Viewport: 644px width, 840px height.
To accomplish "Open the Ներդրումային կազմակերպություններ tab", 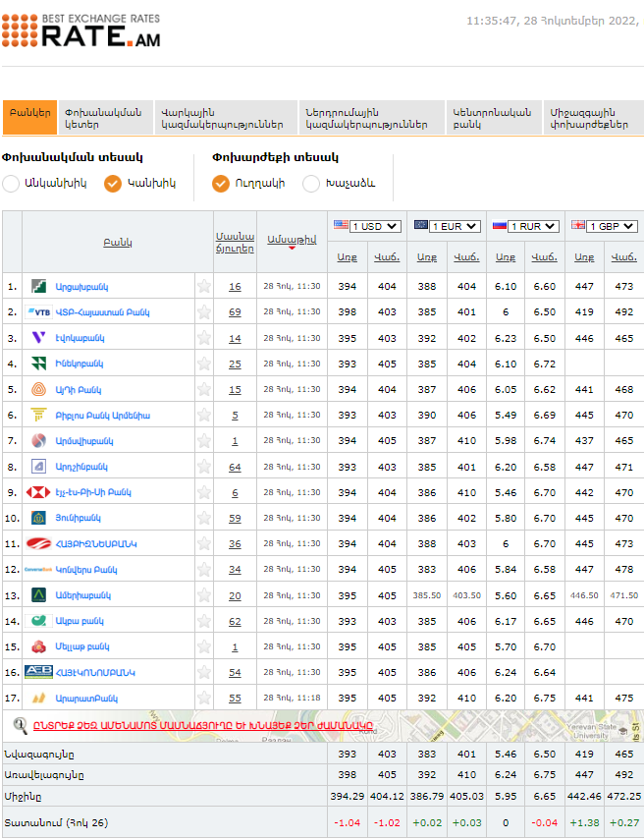I will tap(372, 117).
